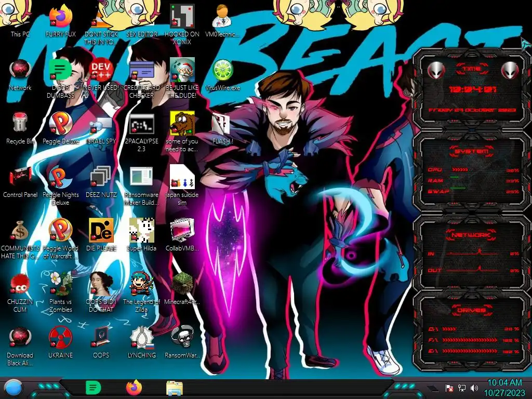
Task: Select the DIE PLEASE shortcut
Action: click(101, 235)
